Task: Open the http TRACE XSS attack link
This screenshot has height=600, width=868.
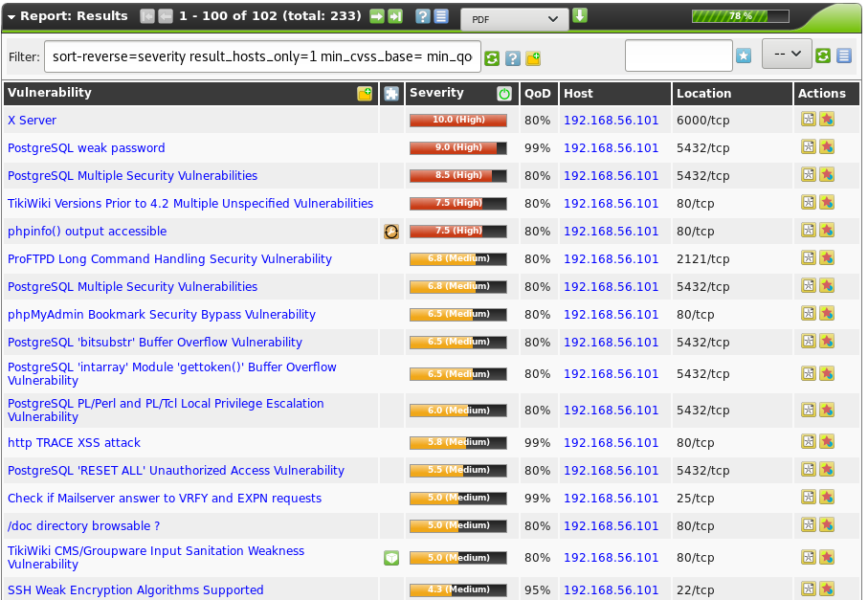Action: 74,443
